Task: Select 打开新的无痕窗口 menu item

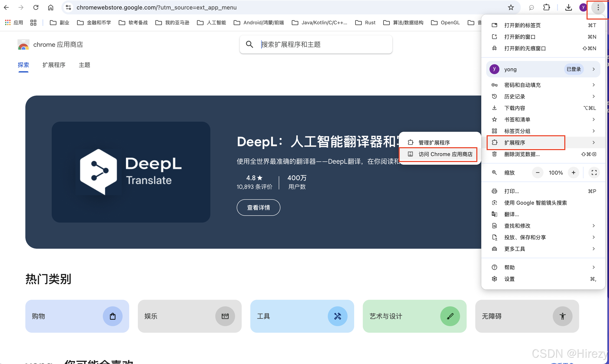Action: (543, 48)
